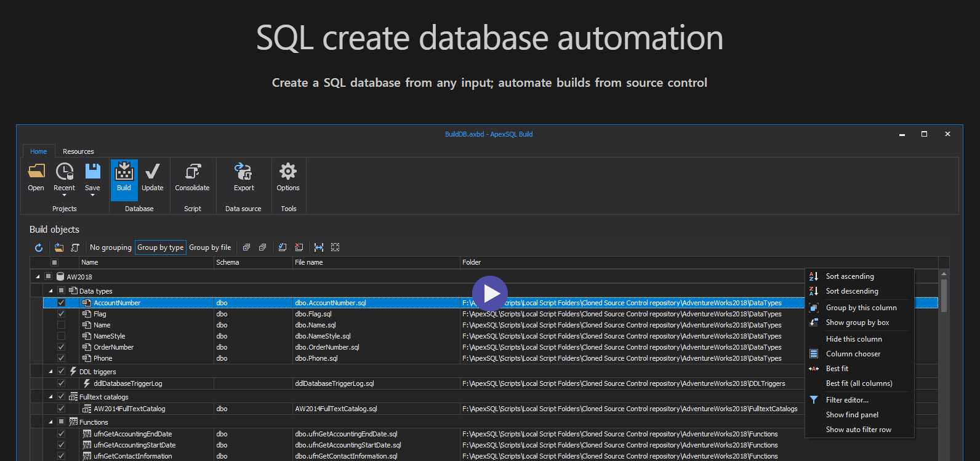Open a project with the Open icon
Viewport: 980px width, 461px height.
(36, 171)
